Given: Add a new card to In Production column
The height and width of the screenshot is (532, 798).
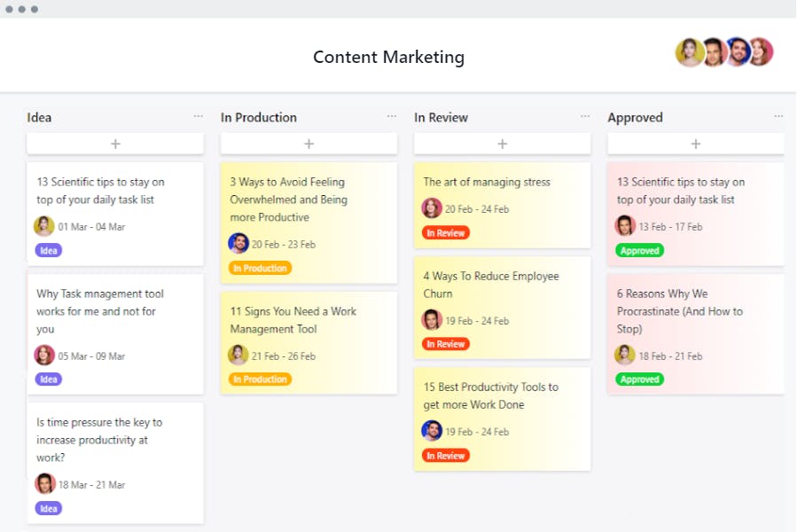Looking at the screenshot, I should (x=309, y=144).
